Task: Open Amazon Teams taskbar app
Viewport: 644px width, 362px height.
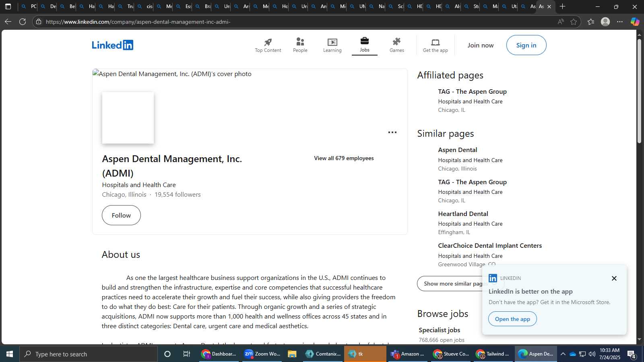Action: tap(408, 354)
